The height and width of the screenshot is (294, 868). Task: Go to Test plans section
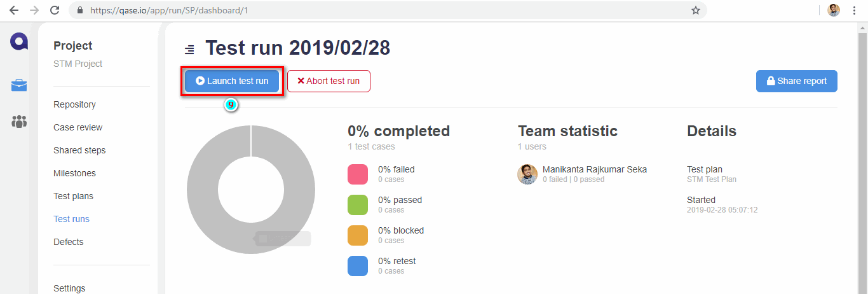pyautogui.click(x=73, y=196)
